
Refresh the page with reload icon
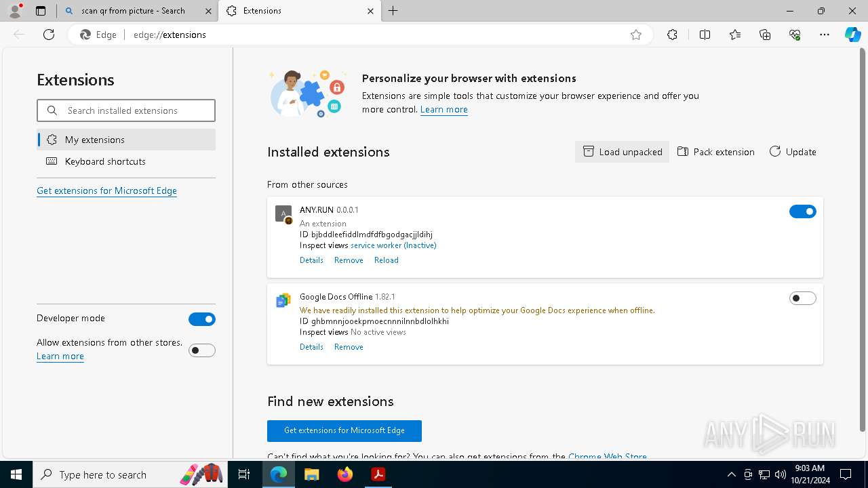[x=49, y=35]
